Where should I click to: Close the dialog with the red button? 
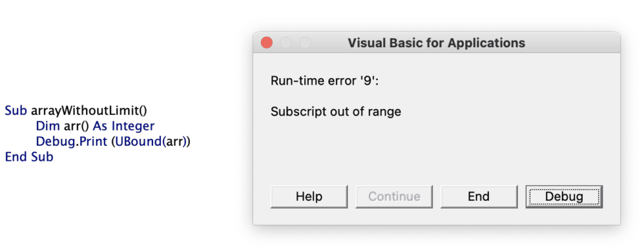point(267,43)
